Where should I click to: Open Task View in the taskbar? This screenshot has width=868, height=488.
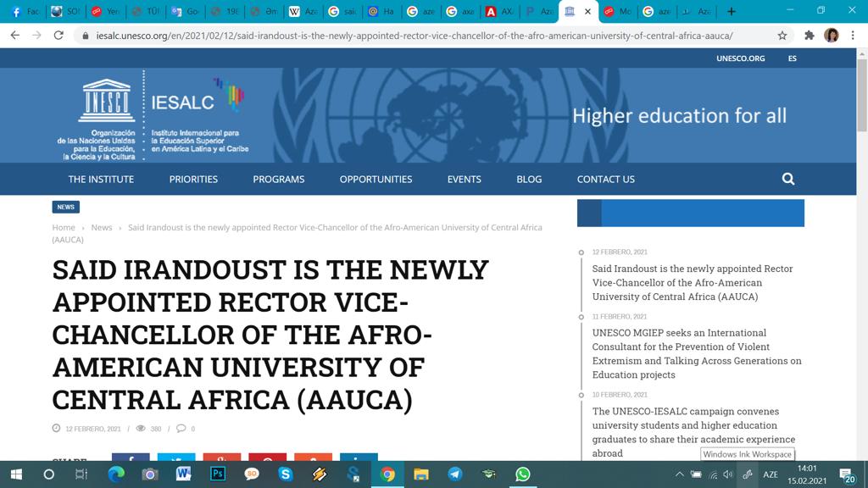click(81, 474)
